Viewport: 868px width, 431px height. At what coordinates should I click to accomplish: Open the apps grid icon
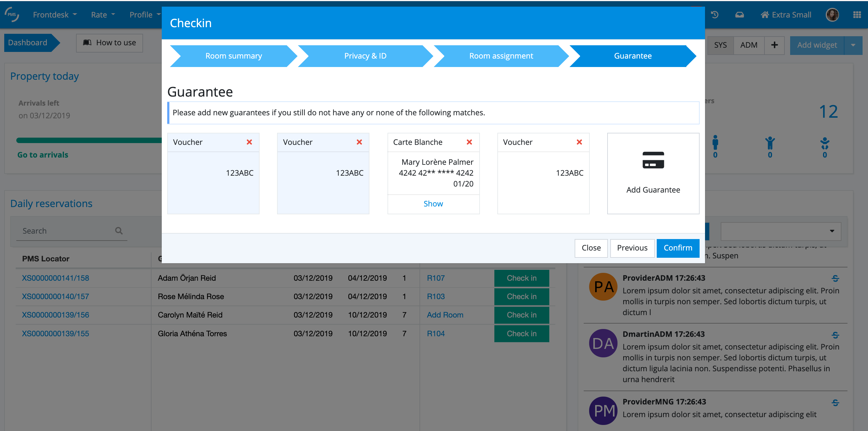coord(857,15)
